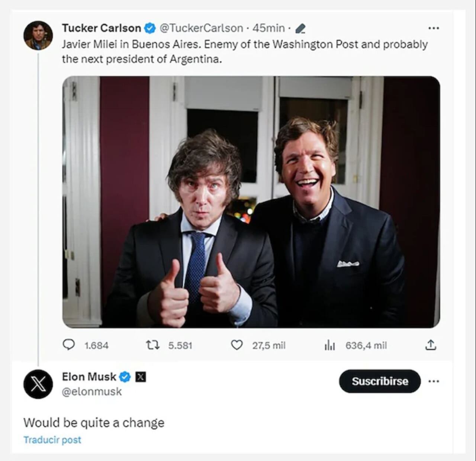Click the Elon Musk display name

(89, 377)
